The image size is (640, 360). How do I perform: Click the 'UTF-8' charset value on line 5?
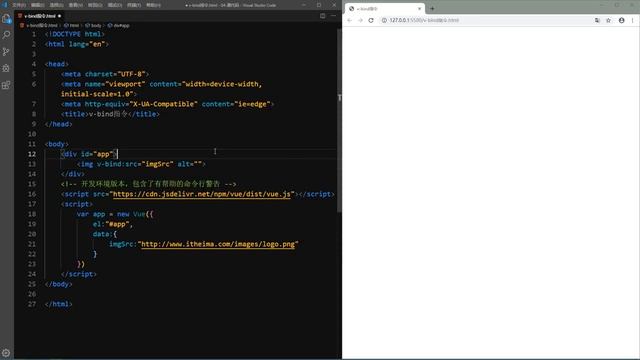click(131, 74)
